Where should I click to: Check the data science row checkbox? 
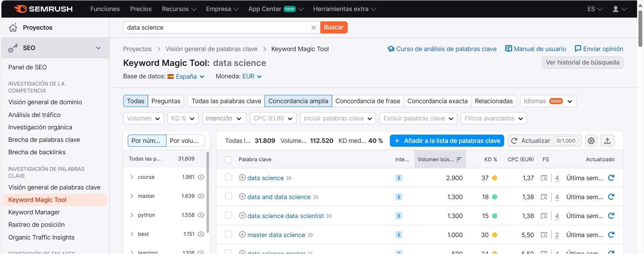[x=229, y=177]
